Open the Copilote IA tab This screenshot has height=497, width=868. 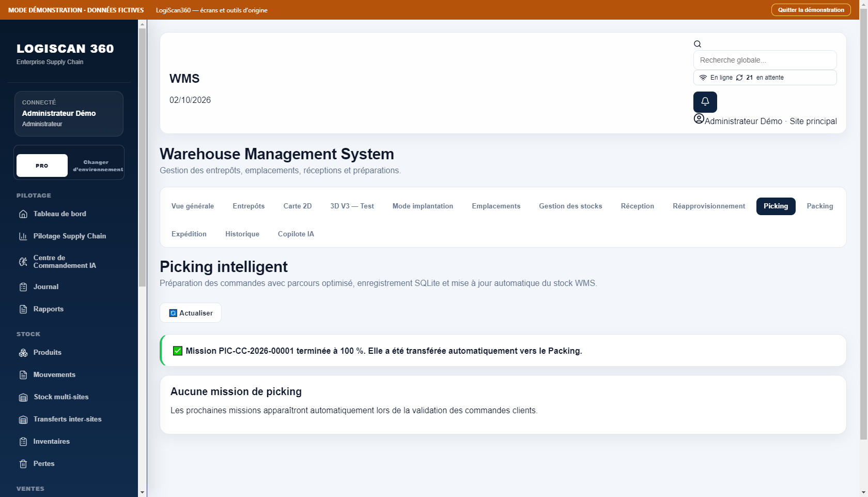pyautogui.click(x=296, y=234)
